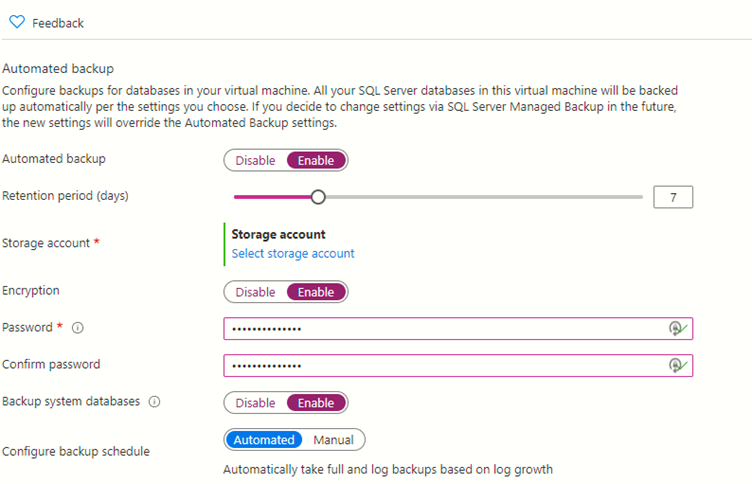This screenshot has width=752, height=484.
Task: Click password manager icon in Password field
Action: tap(678, 329)
